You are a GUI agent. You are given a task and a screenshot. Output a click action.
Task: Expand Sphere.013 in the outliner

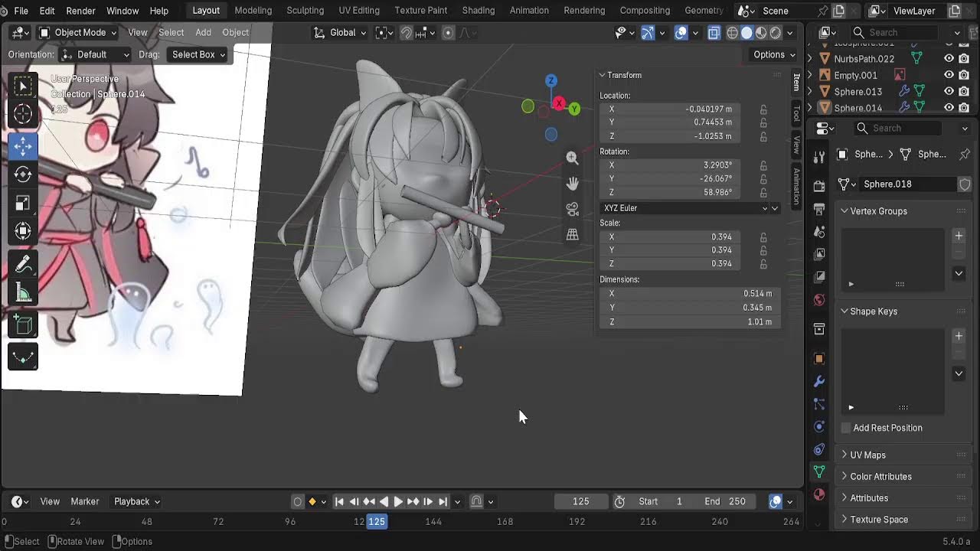pos(811,91)
